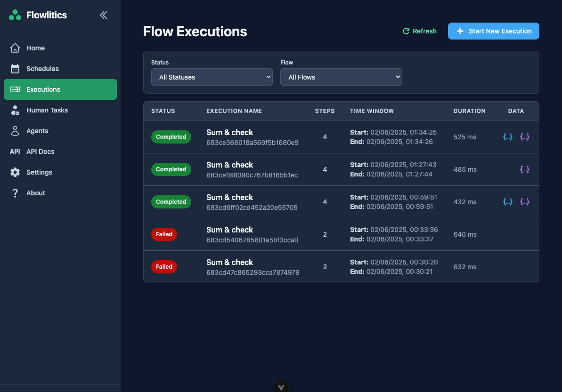The image size is (562, 392).
Task: Click the STATUS column header
Action: [x=163, y=111]
